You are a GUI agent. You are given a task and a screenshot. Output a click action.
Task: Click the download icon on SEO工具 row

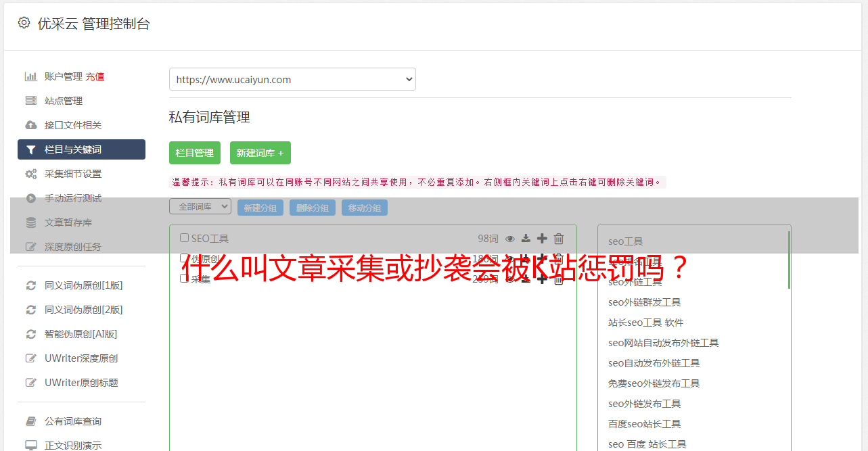[526, 239]
